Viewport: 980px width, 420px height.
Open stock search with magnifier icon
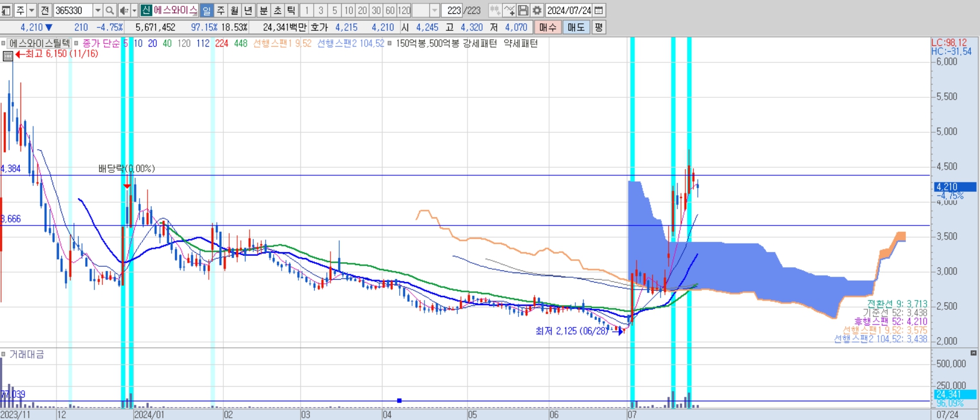[109, 10]
